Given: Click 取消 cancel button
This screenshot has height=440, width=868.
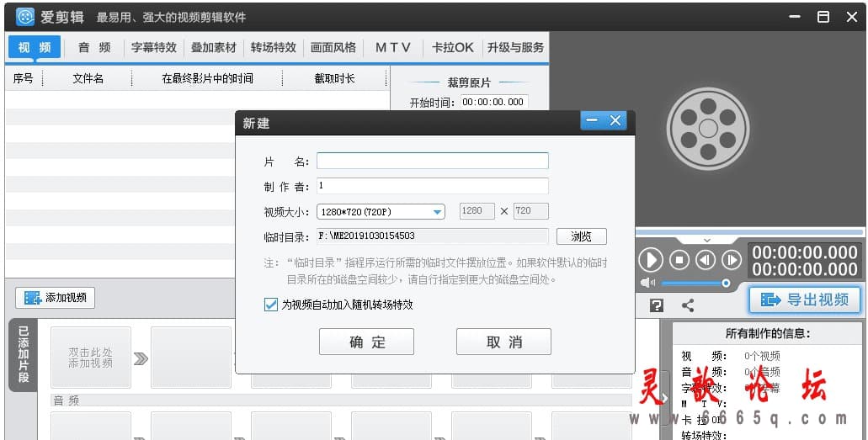Looking at the screenshot, I should coord(503,342).
